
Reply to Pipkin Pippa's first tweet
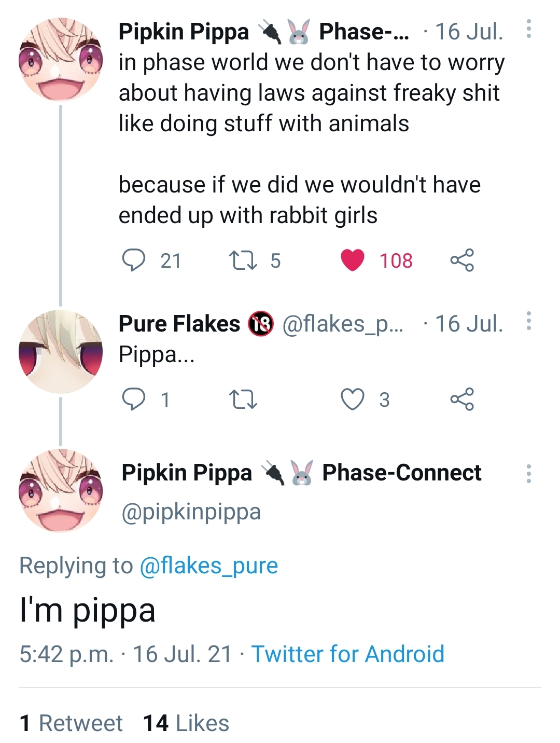tap(134, 260)
